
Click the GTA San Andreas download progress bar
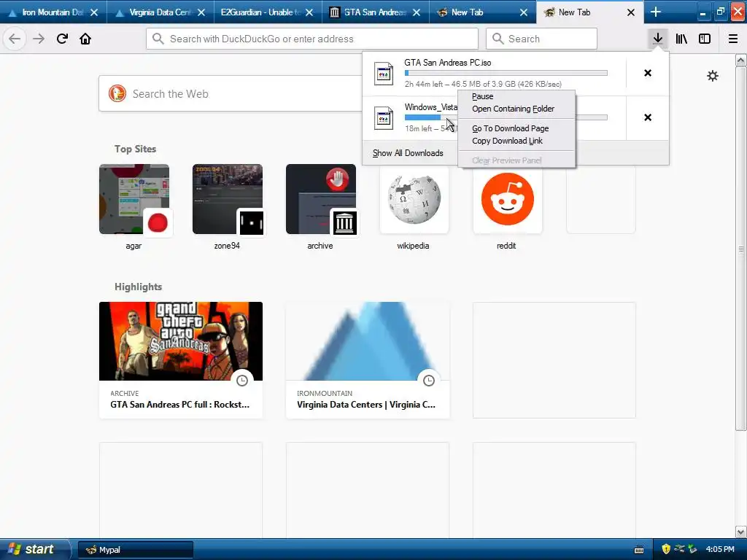(506, 73)
